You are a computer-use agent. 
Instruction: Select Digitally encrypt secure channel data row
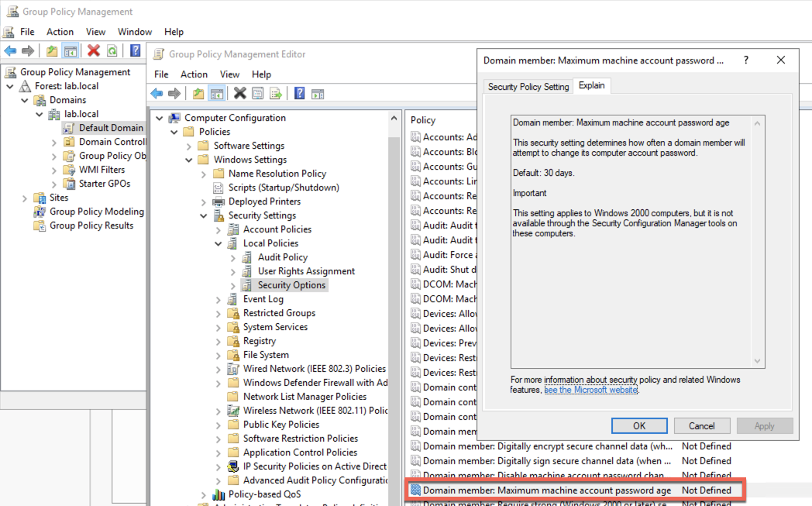(x=571, y=446)
